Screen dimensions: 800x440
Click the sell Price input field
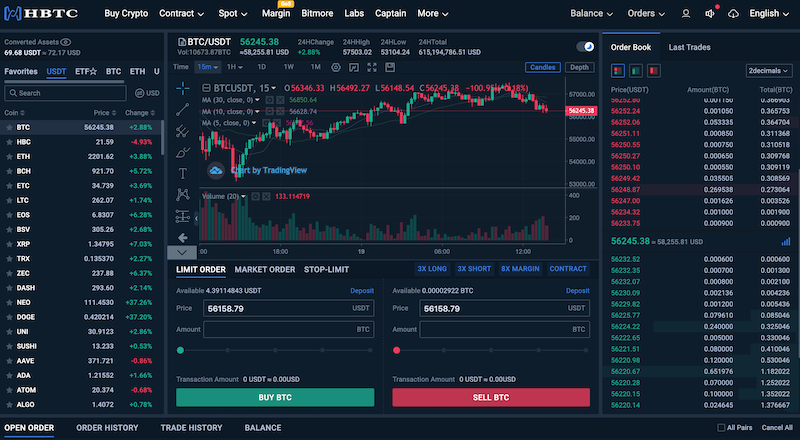coord(505,308)
